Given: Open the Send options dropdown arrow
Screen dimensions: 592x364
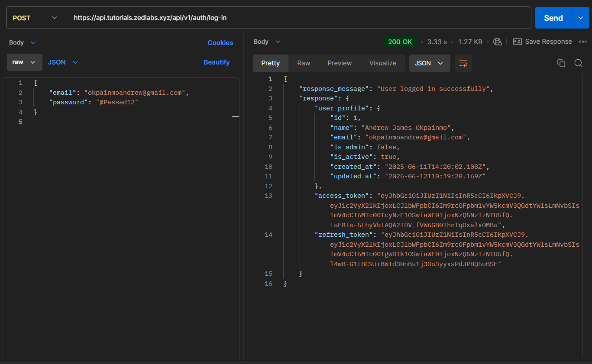Looking at the screenshot, I should 581,18.
